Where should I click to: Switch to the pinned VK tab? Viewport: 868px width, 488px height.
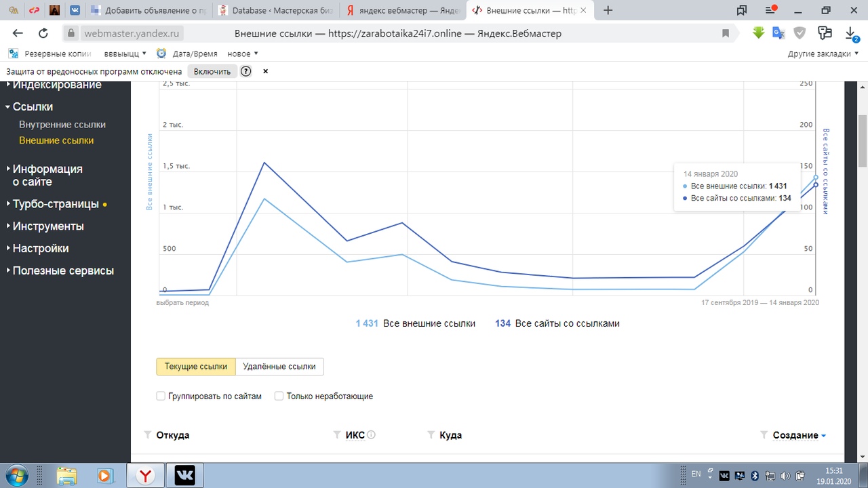coord(74,11)
